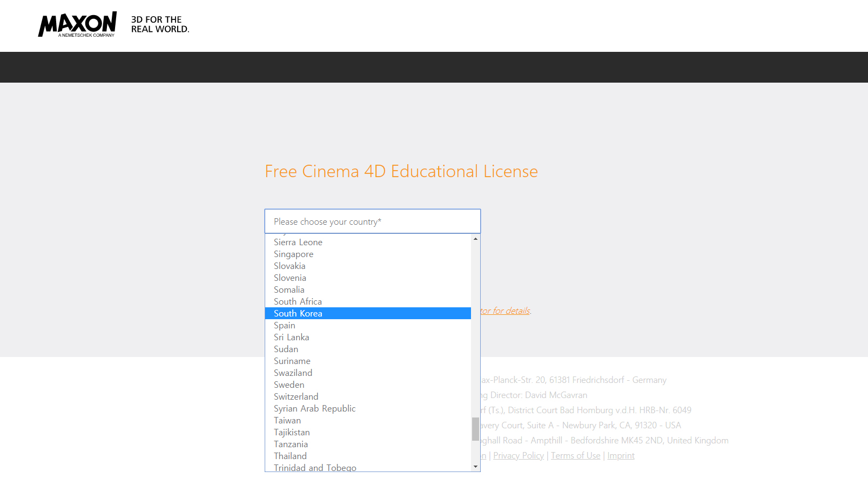Choose South Africa from the dropdown
The height and width of the screenshot is (485, 868).
click(x=368, y=301)
